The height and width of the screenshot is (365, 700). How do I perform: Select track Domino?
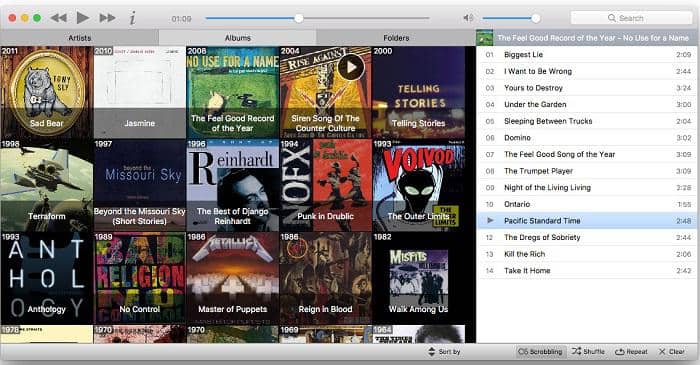[x=587, y=138]
